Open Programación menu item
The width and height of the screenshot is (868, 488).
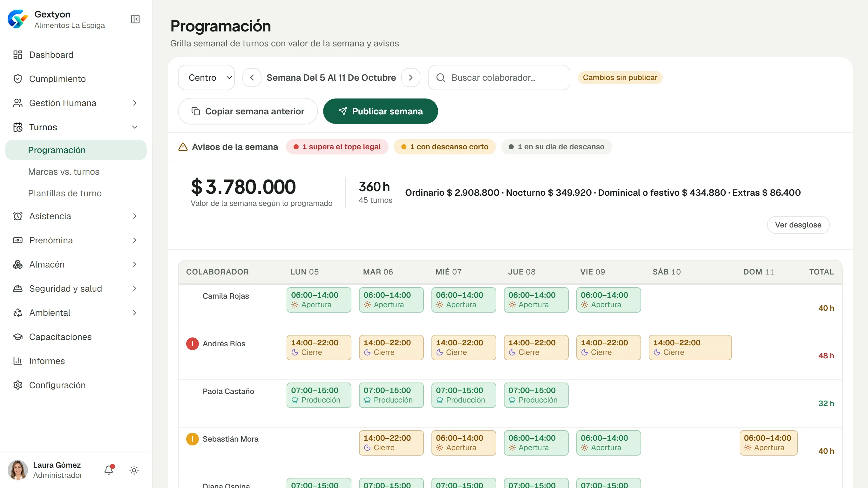[76, 150]
